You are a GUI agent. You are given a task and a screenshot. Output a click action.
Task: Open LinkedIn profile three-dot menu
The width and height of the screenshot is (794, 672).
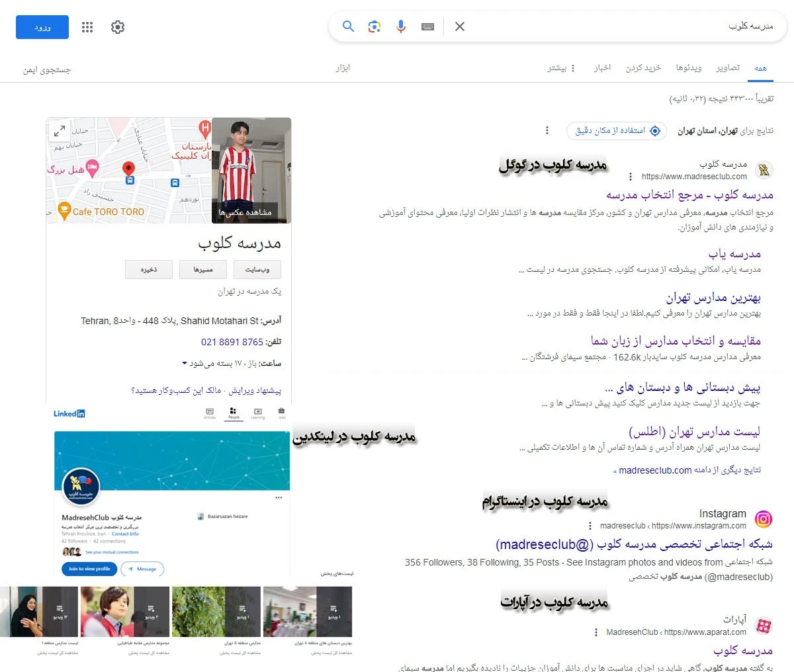279,497
